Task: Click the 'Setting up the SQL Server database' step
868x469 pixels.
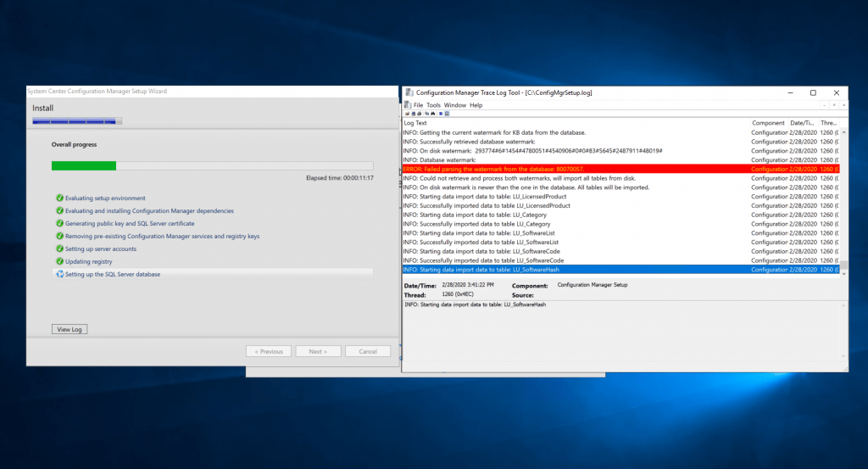Action: point(213,274)
